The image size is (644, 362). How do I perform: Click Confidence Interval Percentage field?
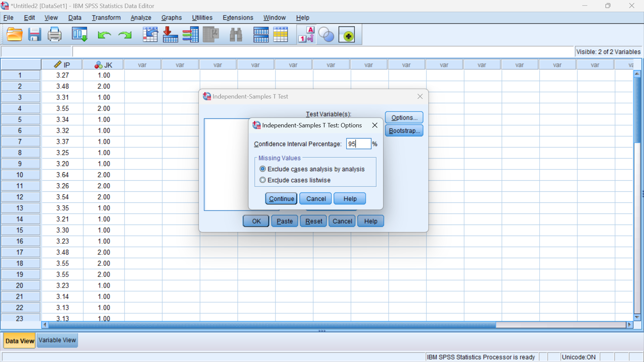pyautogui.click(x=359, y=144)
